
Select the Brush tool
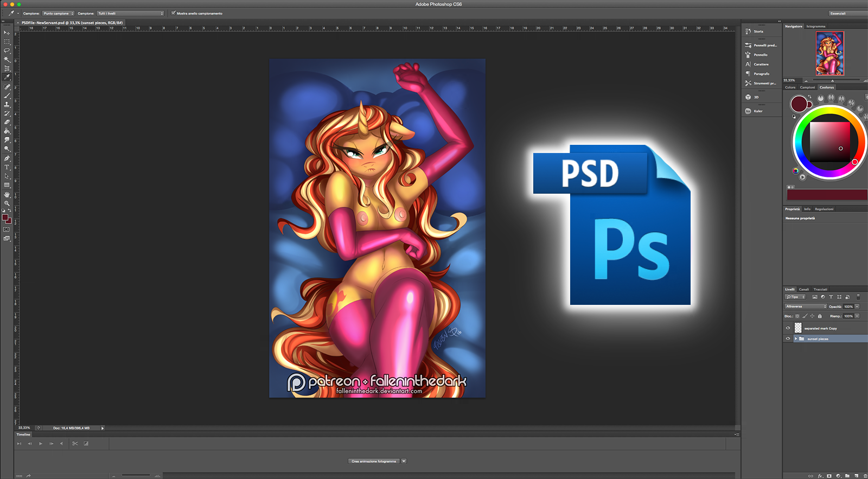pyautogui.click(x=7, y=95)
